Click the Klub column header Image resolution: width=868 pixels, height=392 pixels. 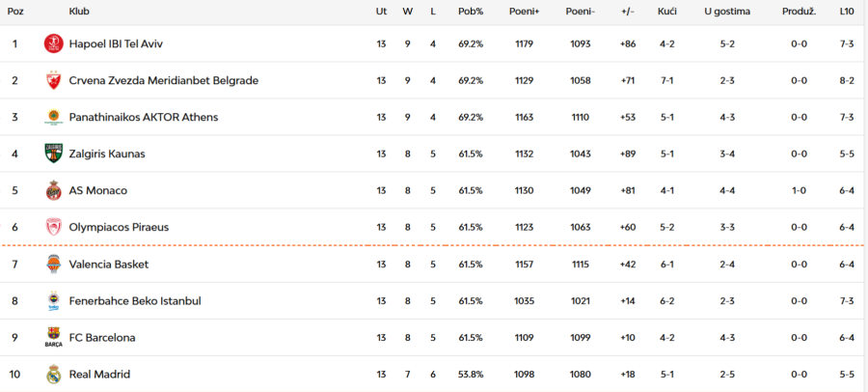coord(80,12)
